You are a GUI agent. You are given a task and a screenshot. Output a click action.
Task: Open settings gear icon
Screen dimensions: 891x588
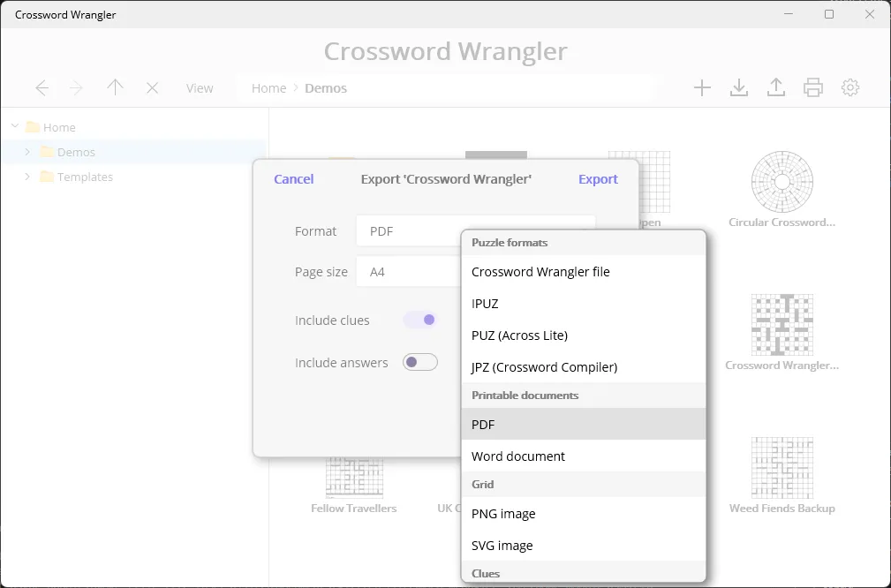[850, 87]
